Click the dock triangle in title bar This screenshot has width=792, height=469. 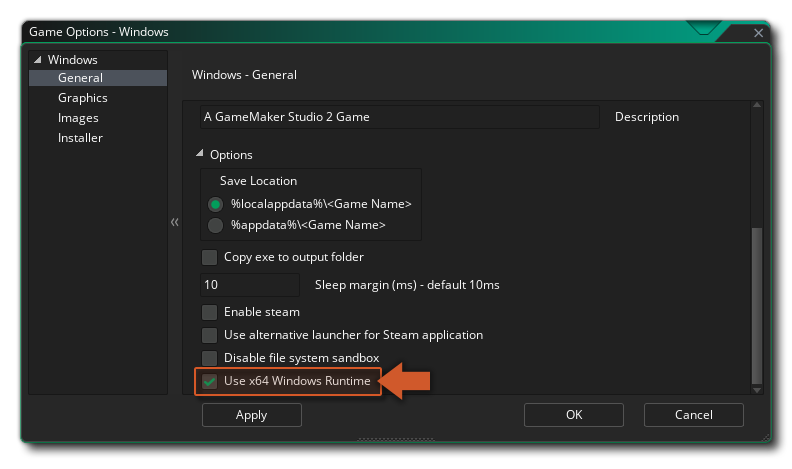pos(703,28)
